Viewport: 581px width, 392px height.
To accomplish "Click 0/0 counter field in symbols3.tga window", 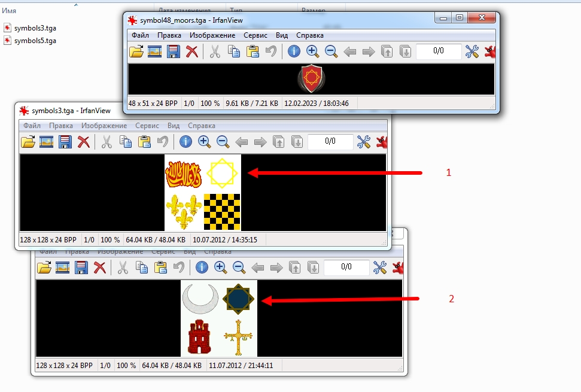I will 330,141.
